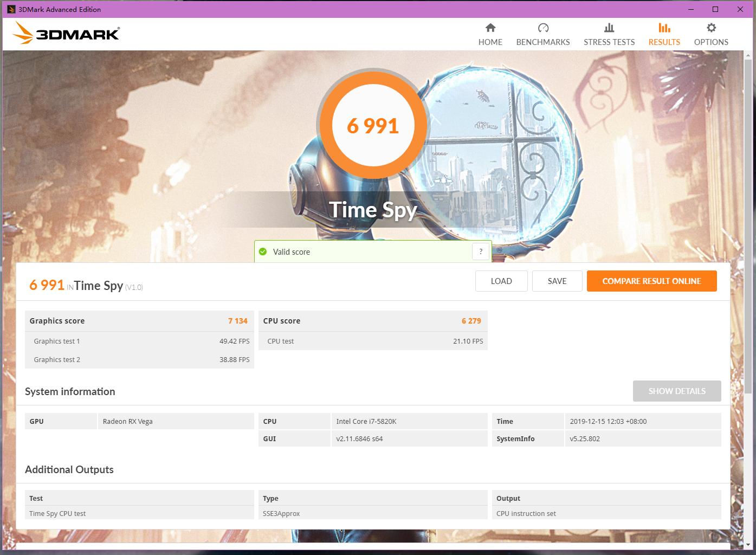756x555 pixels.
Task: Open the BENCHMARKS tab
Action: point(543,35)
